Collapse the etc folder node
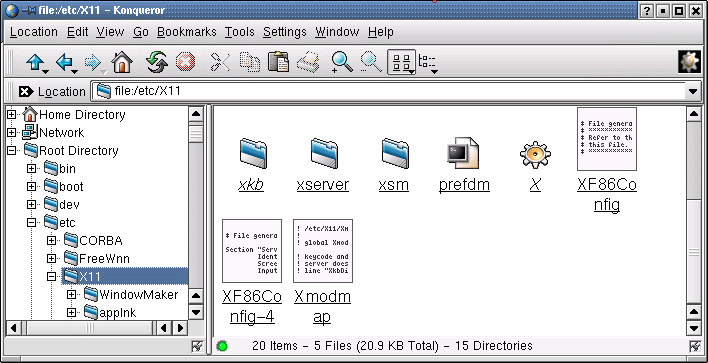The image size is (708, 363). tap(31, 223)
